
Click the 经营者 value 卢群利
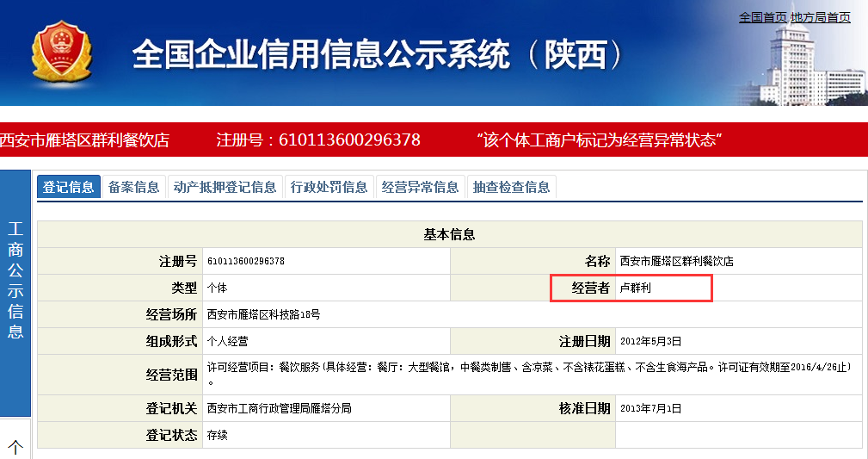pos(636,288)
